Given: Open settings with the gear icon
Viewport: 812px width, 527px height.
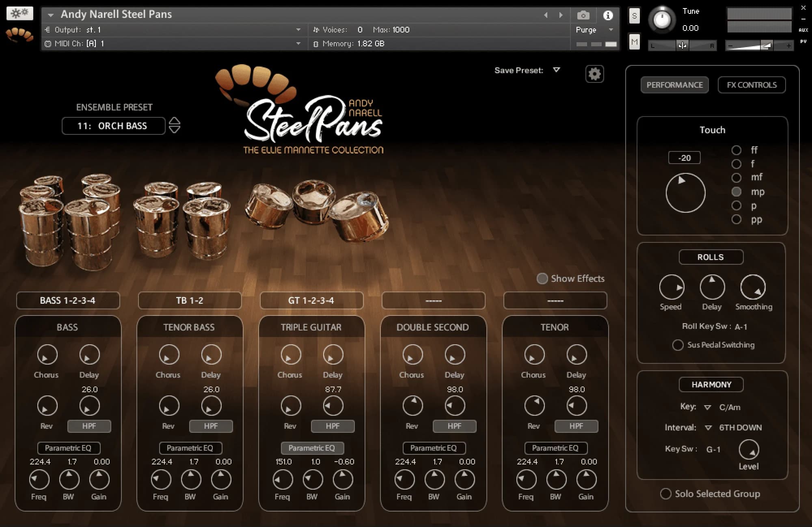Looking at the screenshot, I should point(594,74).
